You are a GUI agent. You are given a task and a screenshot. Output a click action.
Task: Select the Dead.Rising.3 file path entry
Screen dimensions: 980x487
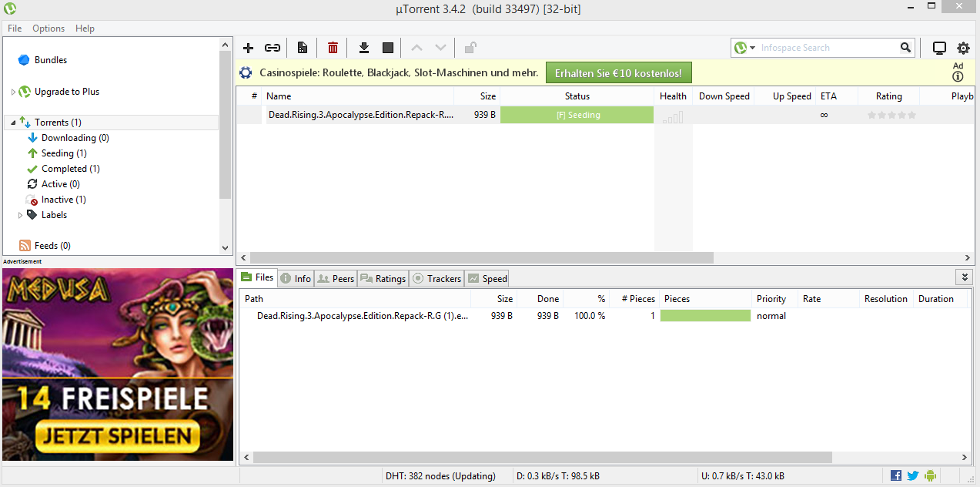[363, 316]
